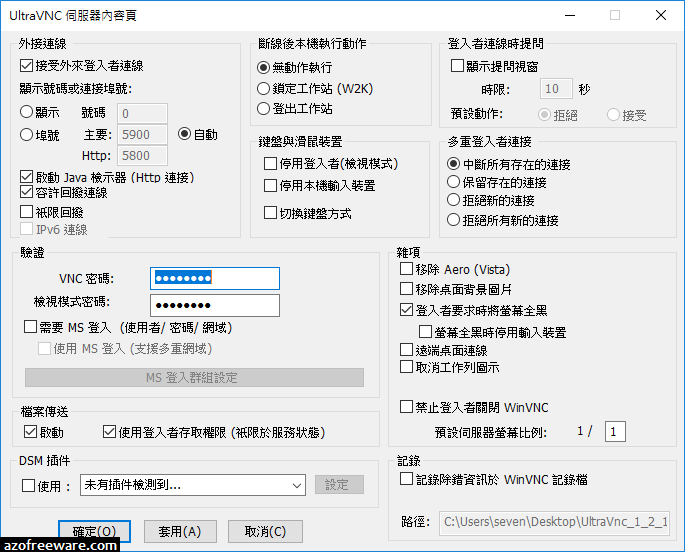Toggle the IPv6 連線 checkbox
Image resolution: width=685 pixels, height=552 pixels.
click(27, 229)
